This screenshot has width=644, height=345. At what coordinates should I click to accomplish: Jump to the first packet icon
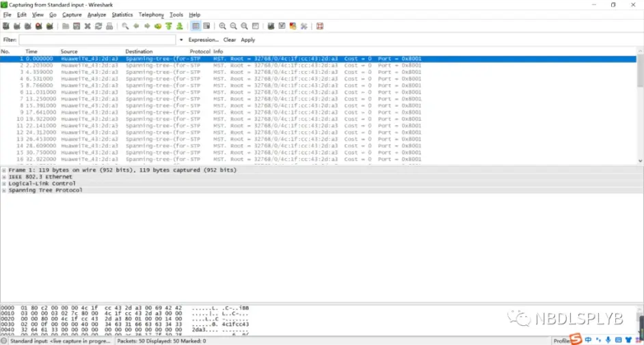point(169,26)
